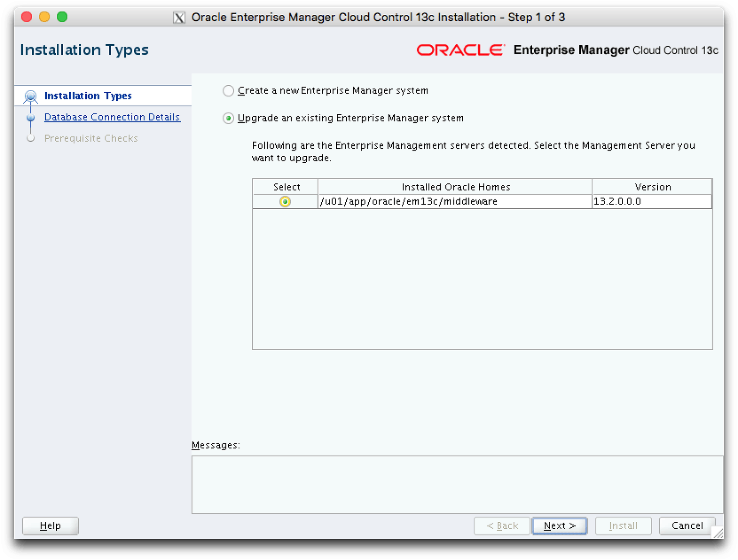
Task: Click the Installation Types step icon
Action: tap(31, 96)
